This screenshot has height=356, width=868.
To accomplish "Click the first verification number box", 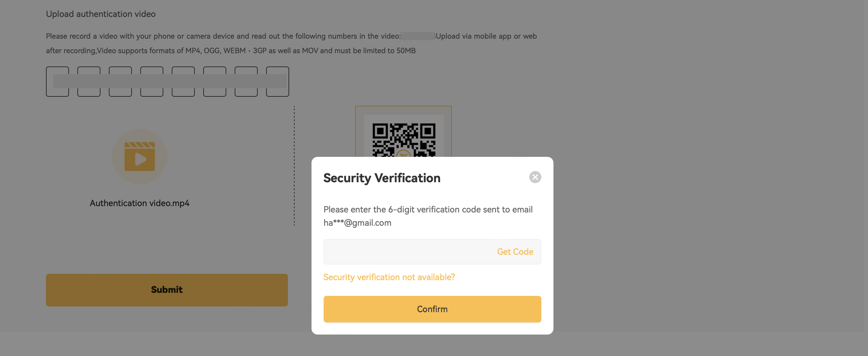I will [57, 82].
